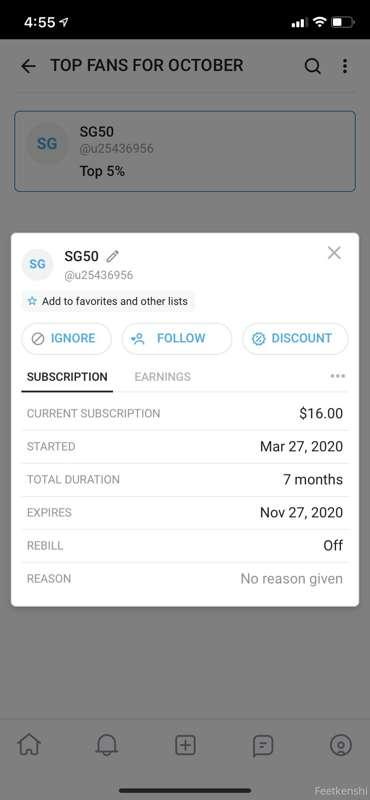
Task: Open search with the magnifier icon
Action: pyautogui.click(x=312, y=66)
